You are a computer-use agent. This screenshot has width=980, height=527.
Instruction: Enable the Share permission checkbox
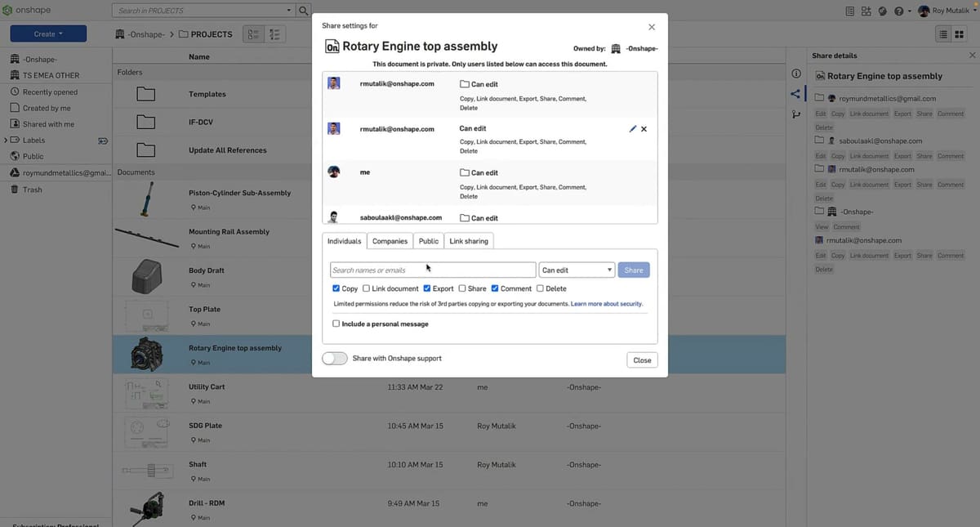(x=462, y=288)
